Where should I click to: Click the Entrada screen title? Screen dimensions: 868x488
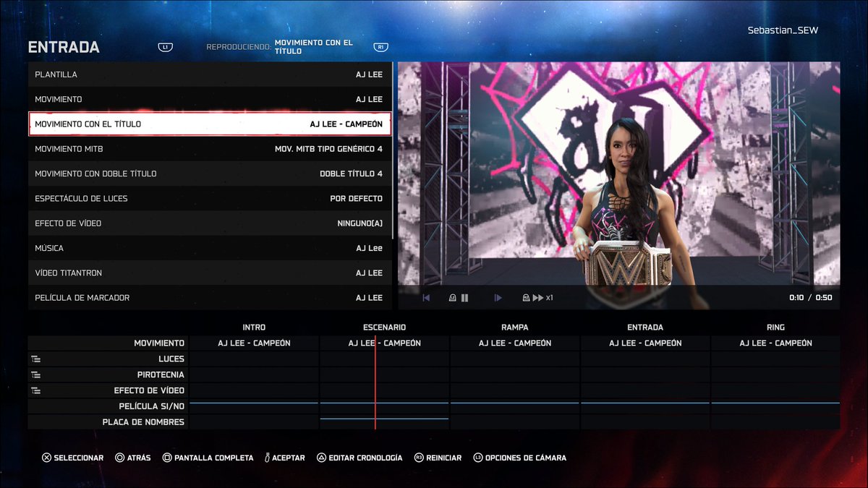click(64, 48)
